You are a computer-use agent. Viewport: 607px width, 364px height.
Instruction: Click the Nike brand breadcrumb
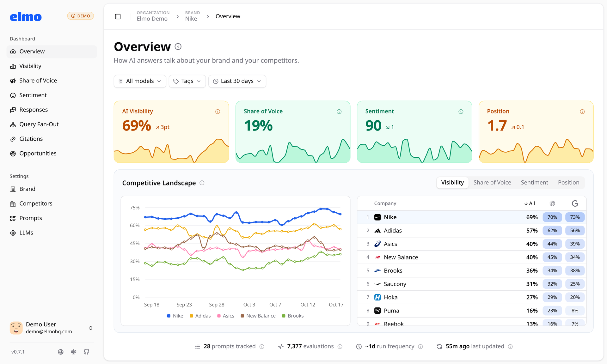[192, 16]
